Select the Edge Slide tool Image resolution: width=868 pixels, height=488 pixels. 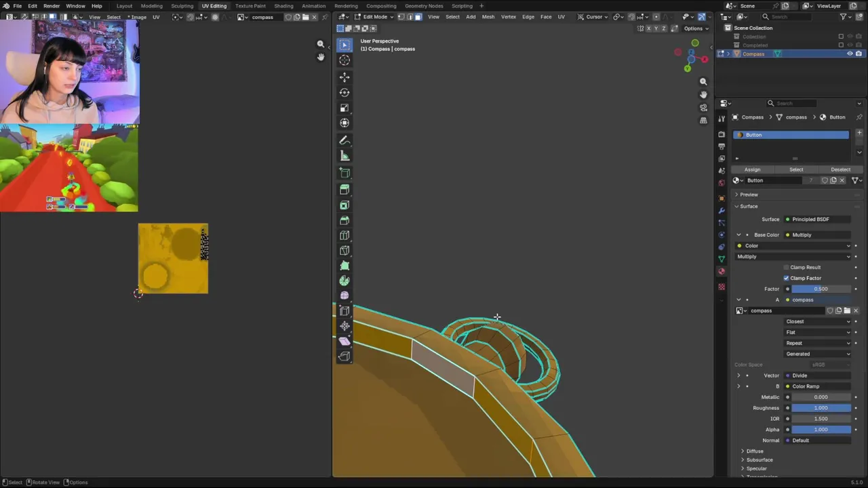[x=344, y=311]
